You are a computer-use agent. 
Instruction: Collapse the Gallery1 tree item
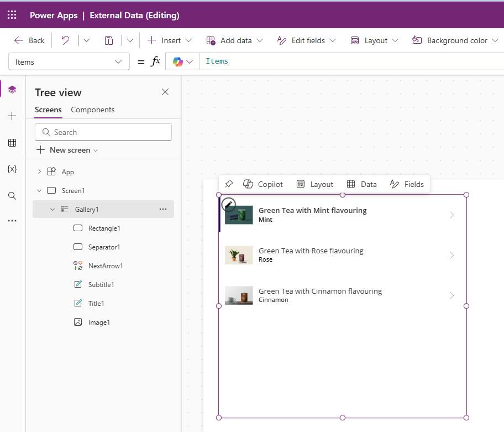(53, 209)
